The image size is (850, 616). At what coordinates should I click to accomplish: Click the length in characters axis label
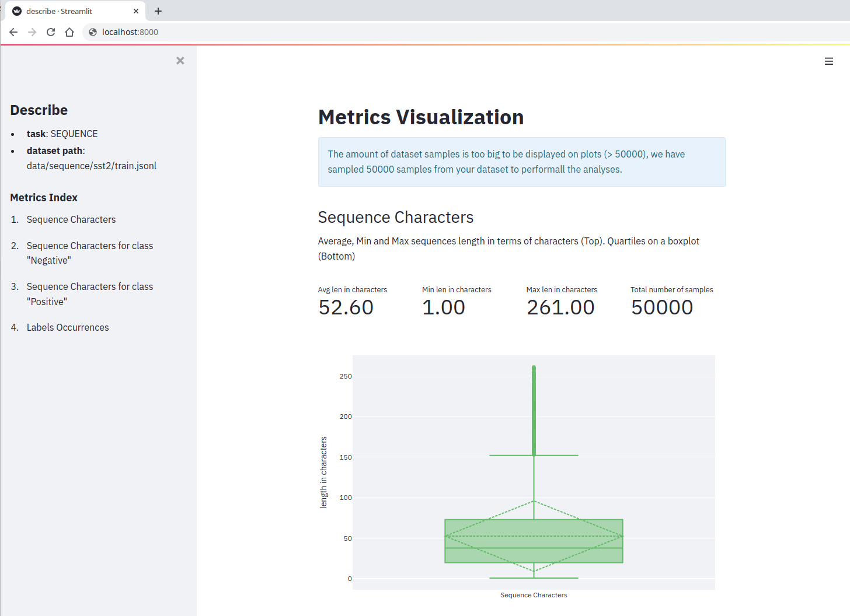[x=323, y=473]
